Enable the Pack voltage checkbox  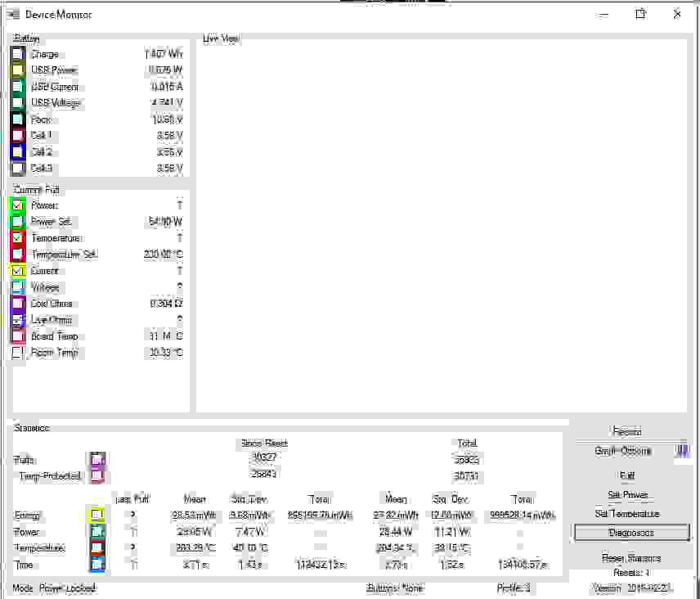(18, 119)
